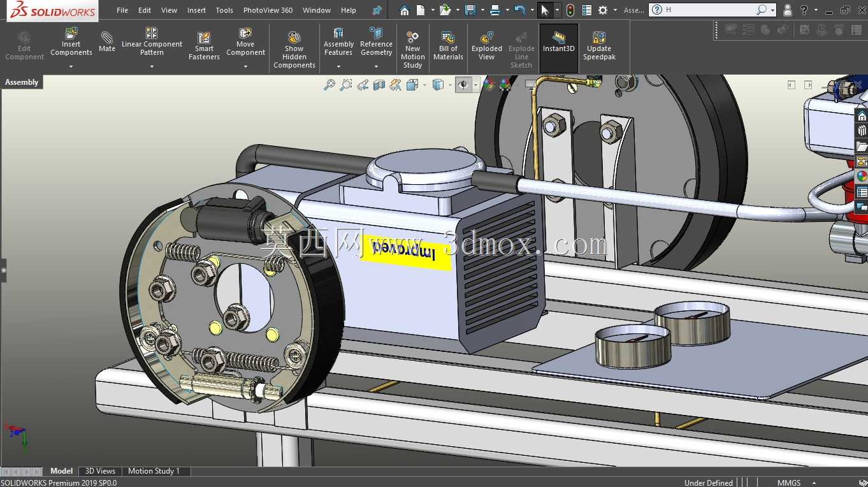Screen dimensions: 868x487
Task: Open the View menu
Action: (170, 10)
